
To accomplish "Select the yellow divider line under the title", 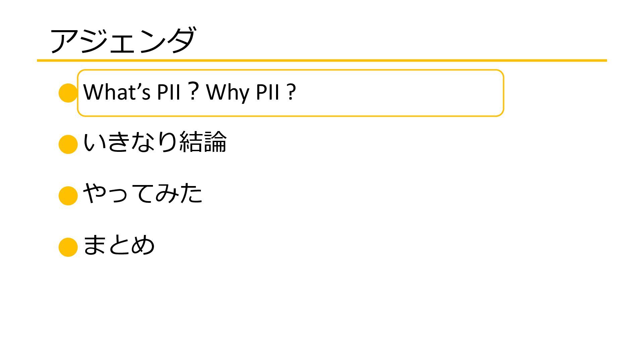I will pyautogui.click(x=322, y=61).
